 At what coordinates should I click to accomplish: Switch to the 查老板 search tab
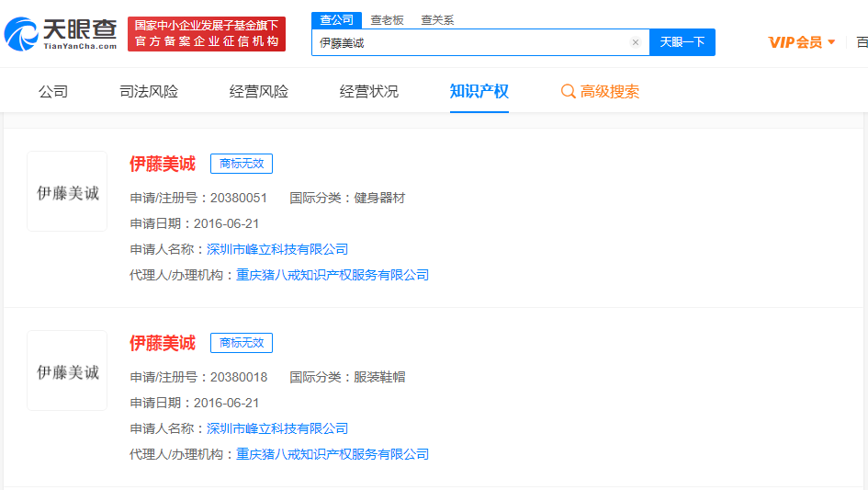click(387, 20)
